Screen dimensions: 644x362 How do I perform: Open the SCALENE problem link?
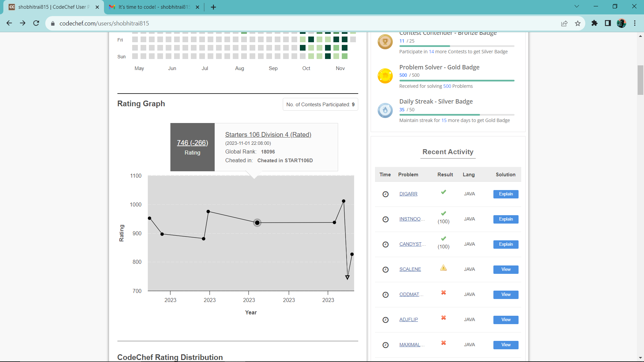410,269
